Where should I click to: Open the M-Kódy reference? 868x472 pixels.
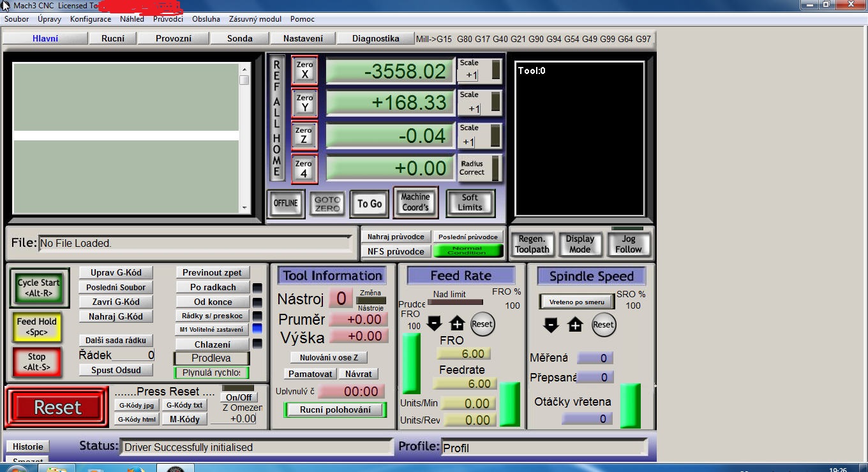(184, 419)
